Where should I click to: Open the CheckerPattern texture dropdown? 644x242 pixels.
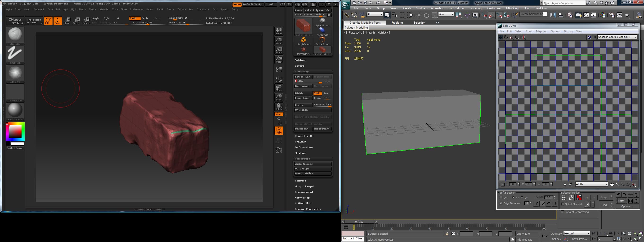(x=617, y=37)
